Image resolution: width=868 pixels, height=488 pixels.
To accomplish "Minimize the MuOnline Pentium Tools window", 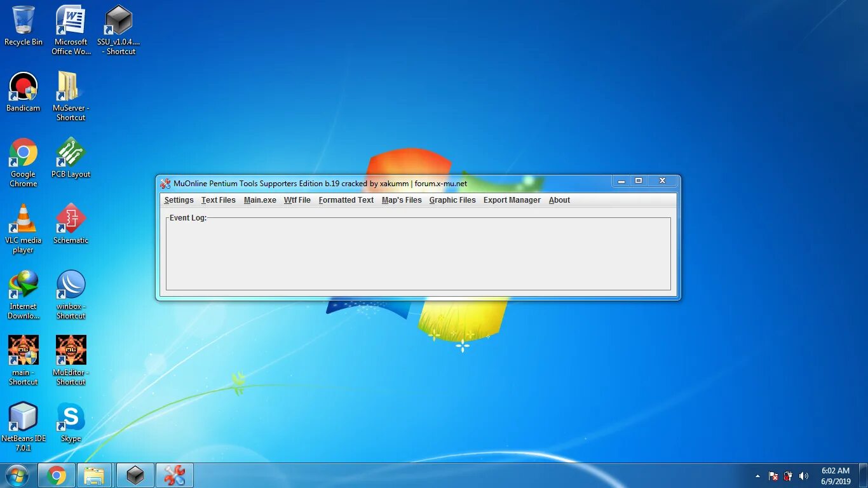I will pos(621,181).
